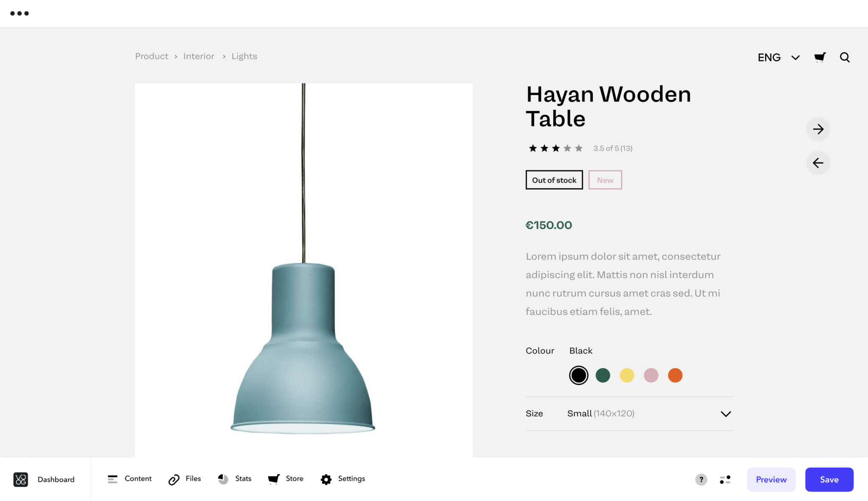Open the three-dot menu at top
The image size is (868, 501).
click(x=19, y=14)
